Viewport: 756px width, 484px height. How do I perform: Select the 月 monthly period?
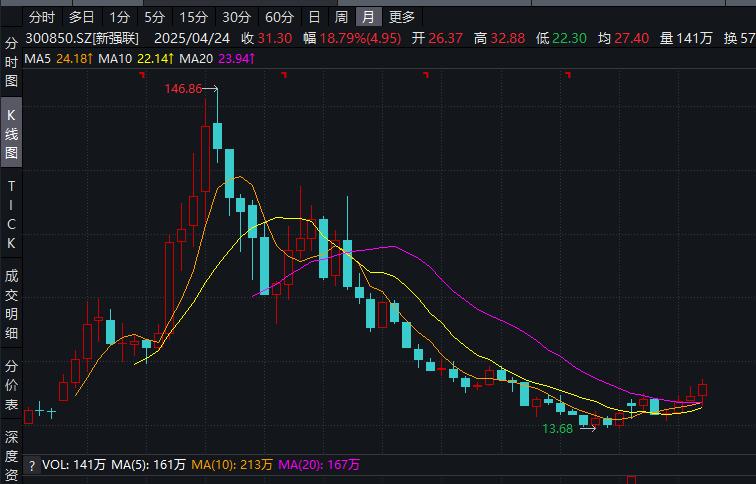(x=369, y=17)
